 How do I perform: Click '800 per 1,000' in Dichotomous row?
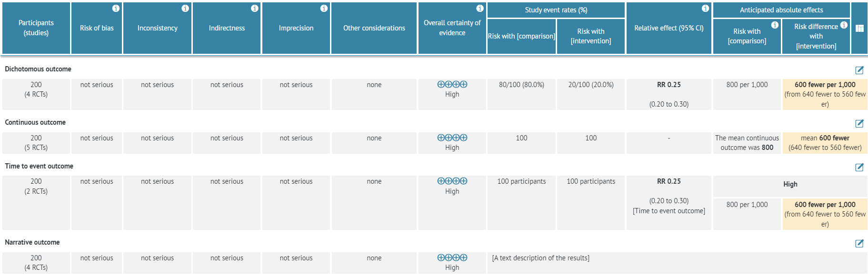tap(747, 94)
